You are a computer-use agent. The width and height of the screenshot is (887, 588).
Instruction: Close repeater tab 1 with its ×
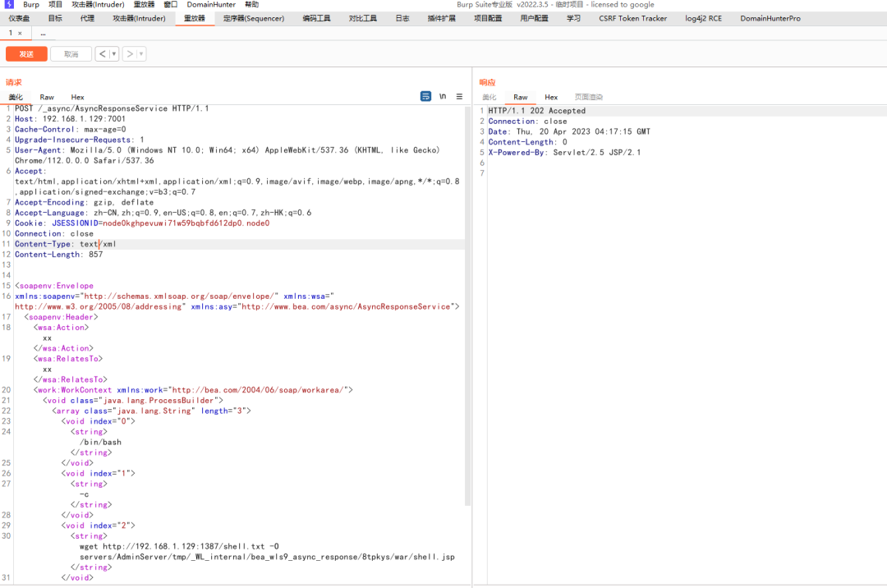[x=20, y=34]
